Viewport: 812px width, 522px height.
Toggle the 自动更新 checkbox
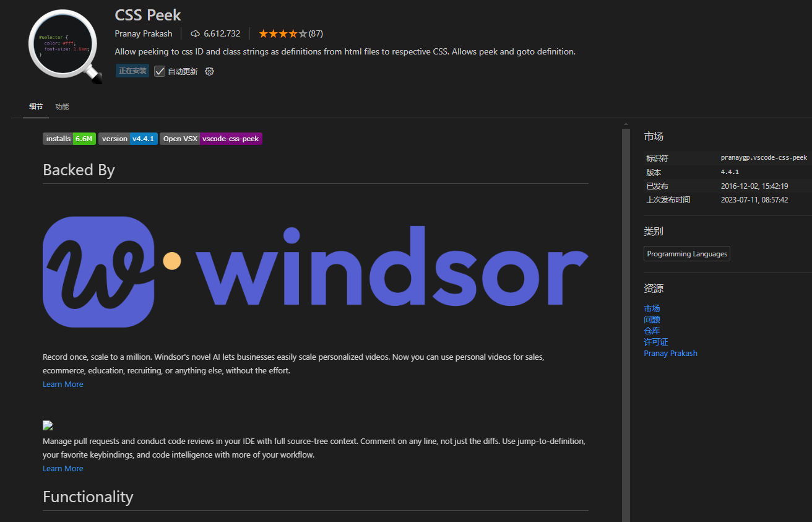(x=160, y=71)
